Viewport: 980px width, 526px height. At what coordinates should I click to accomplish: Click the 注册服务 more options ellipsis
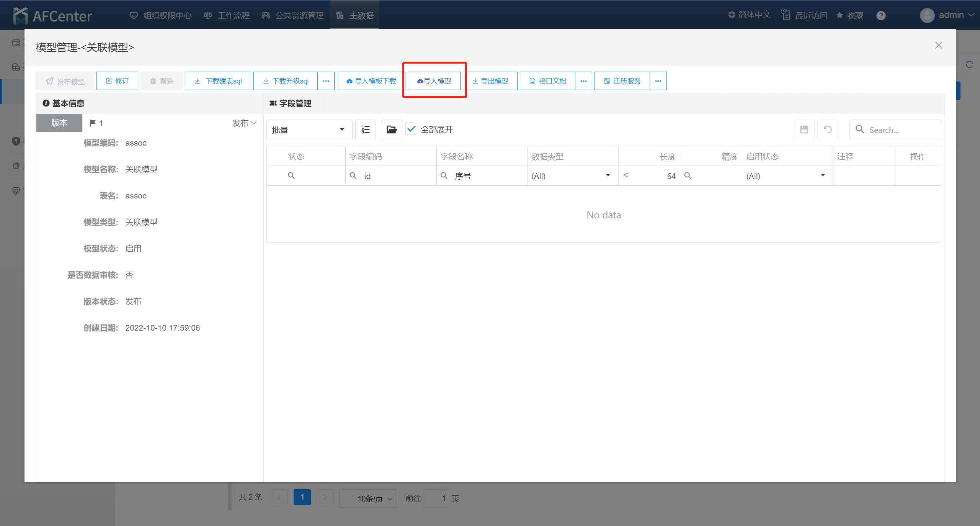point(658,81)
